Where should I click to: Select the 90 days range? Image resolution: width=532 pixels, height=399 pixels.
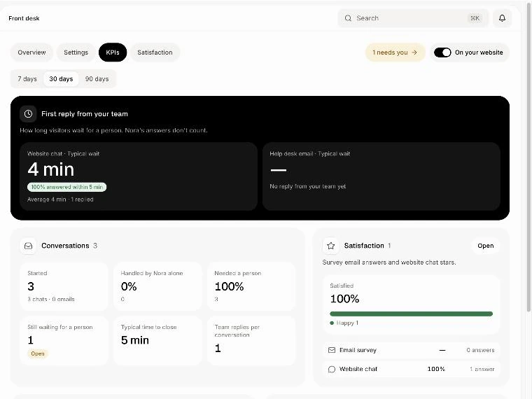[x=97, y=78]
